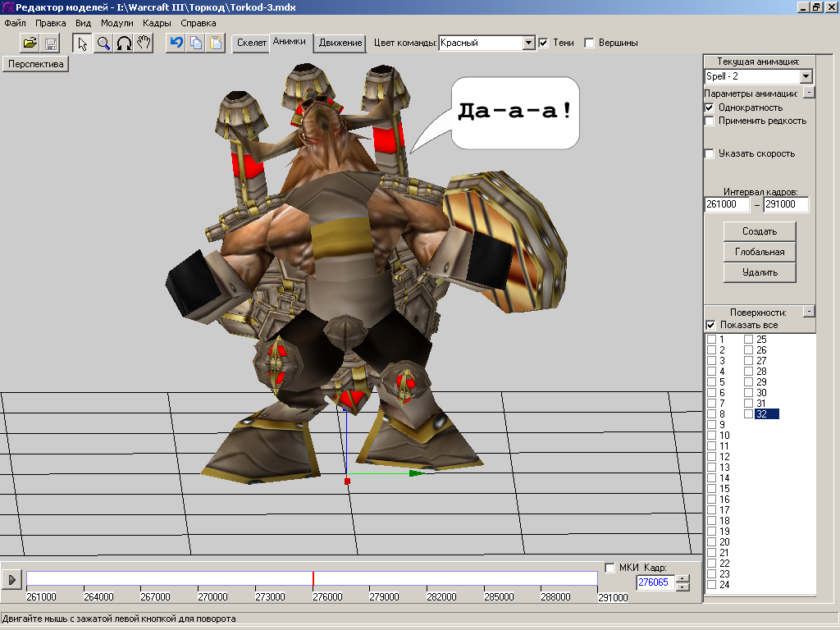Click the Кадр field showing 276065

click(655, 582)
